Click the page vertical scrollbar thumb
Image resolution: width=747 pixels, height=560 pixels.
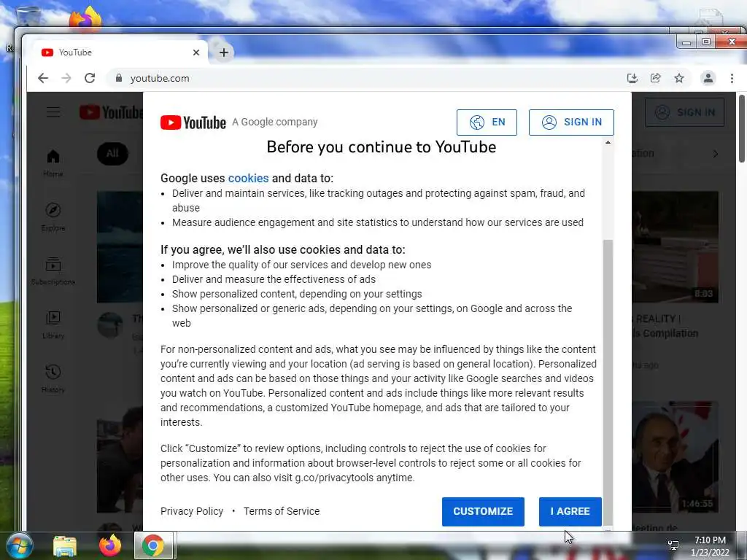pyautogui.click(x=742, y=128)
